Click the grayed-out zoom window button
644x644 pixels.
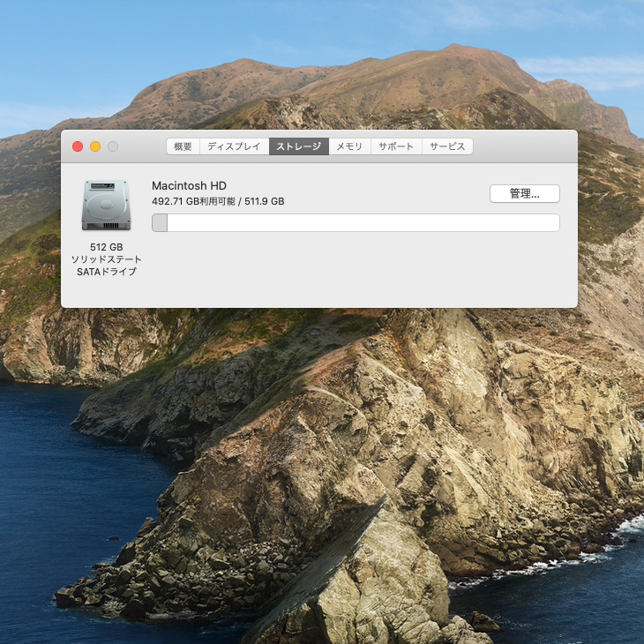click(x=113, y=146)
